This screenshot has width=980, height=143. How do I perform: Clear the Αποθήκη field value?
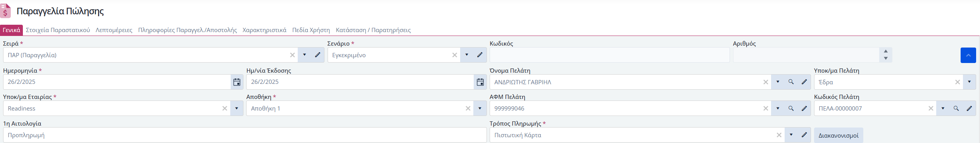468,108
